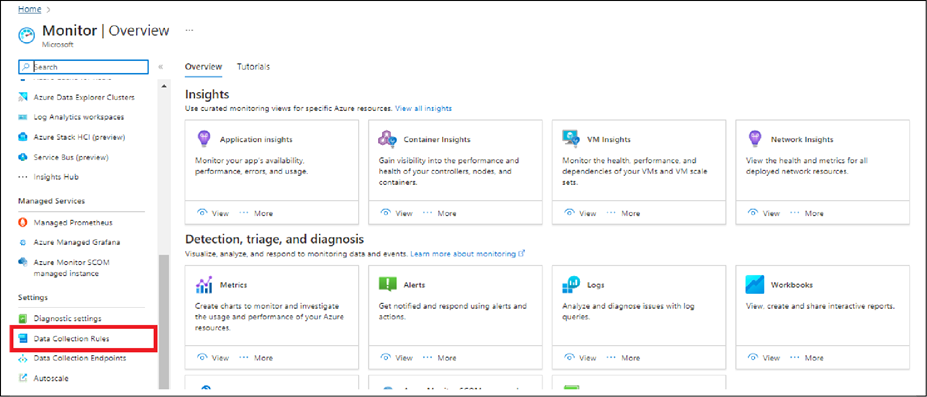Collapse the sidebar with double chevron
The height and width of the screenshot is (397, 927).
point(161,67)
